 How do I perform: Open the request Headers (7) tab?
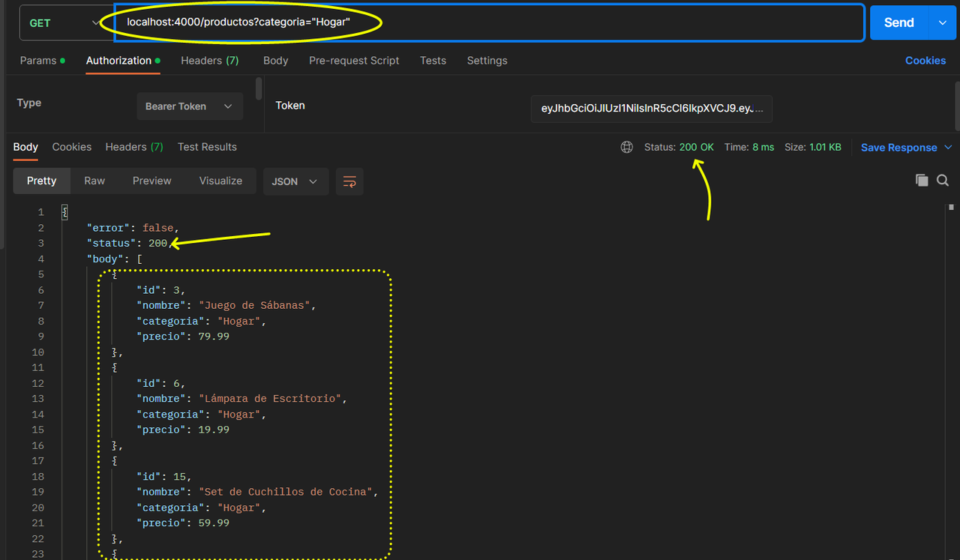[210, 61]
